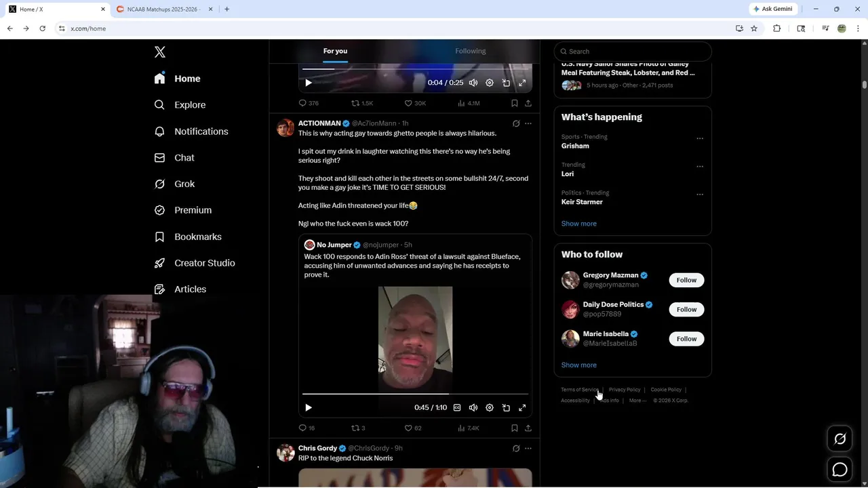Image resolution: width=868 pixels, height=488 pixels.
Task: Click the X Search field
Action: [x=633, y=52]
